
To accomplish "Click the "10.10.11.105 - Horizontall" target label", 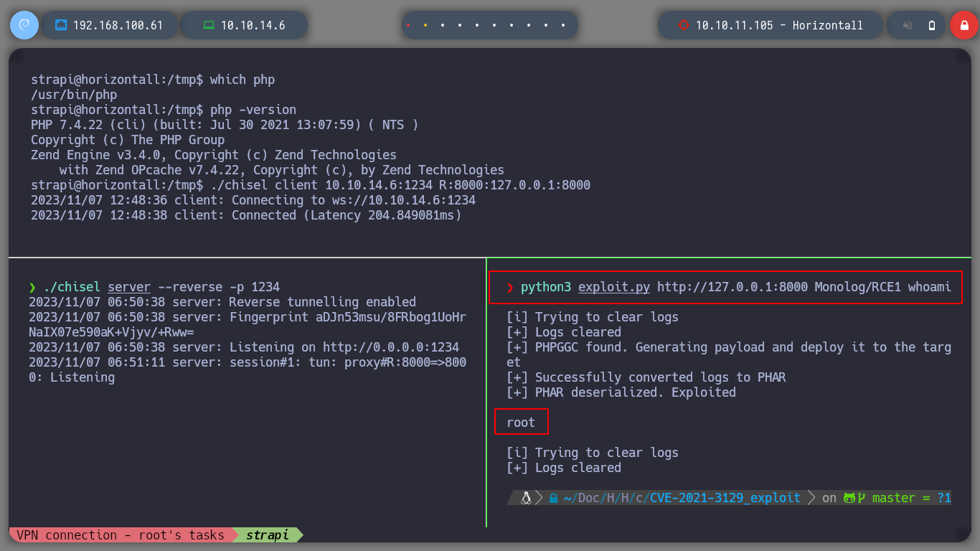I will pos(779,25).
